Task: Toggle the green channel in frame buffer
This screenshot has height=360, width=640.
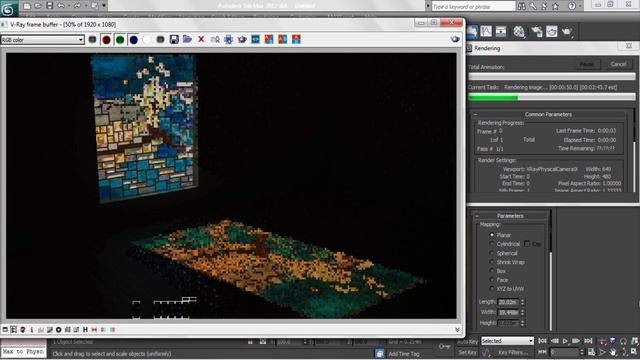Action: [120, 40]
